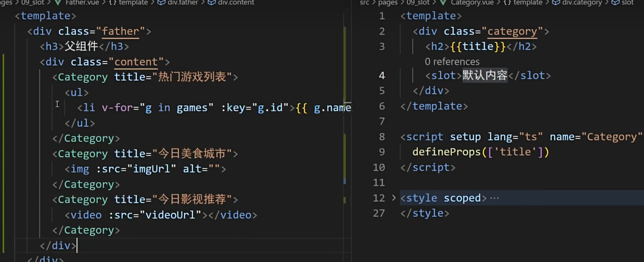Click braces icon before template in Category.vue breadcrumb
Image resolution: width=644 pixels, height=262 pixels.
tap(507, 3)
